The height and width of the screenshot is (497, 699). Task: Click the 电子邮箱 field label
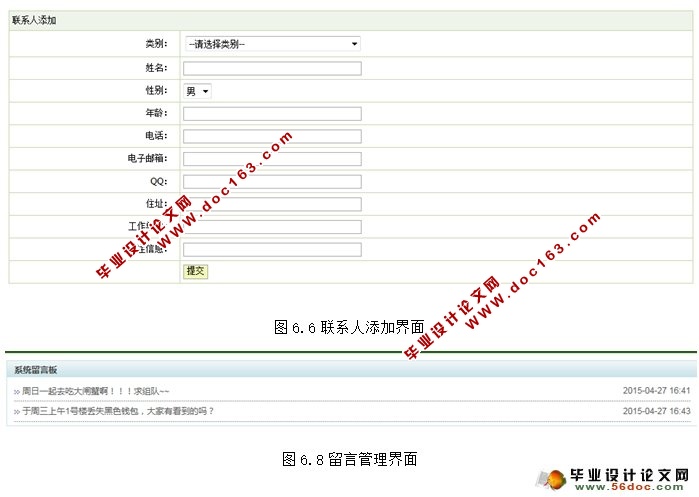[147, 158]
